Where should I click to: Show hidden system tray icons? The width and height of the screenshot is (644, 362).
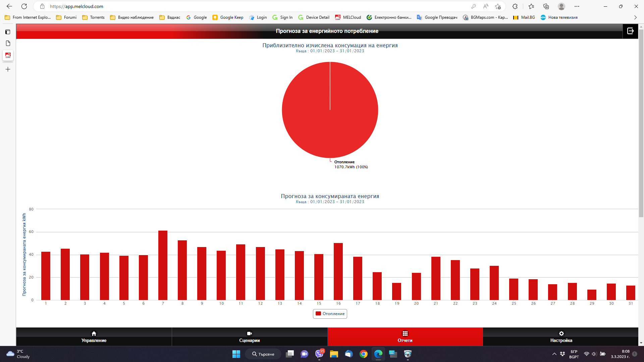(554, 354)
